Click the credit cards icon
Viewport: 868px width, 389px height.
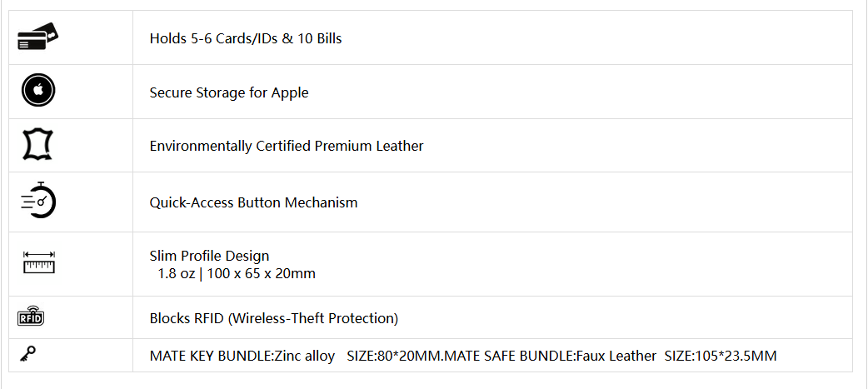click(x=37, y=37)
